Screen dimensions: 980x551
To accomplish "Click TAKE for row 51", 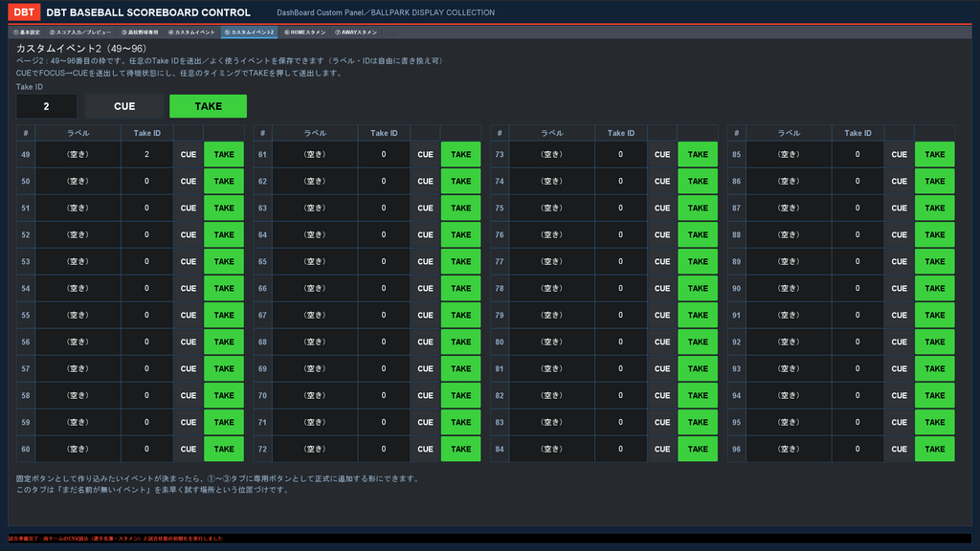I will [224, 208].
